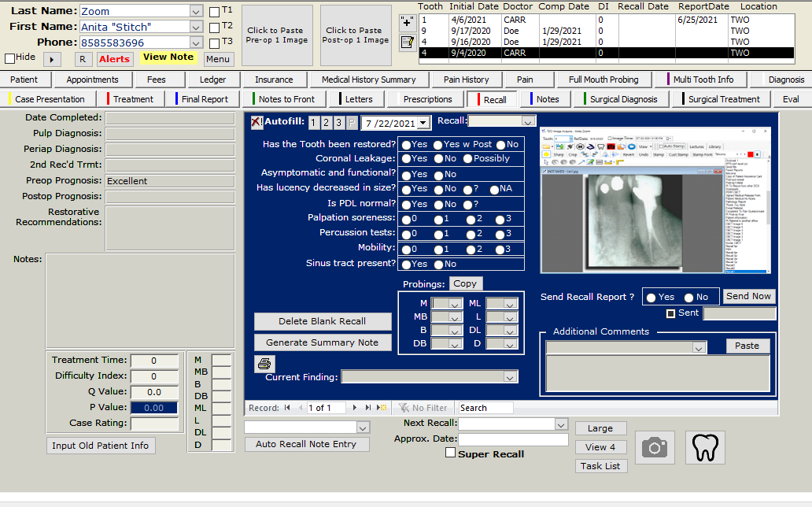Screen dimensions: 812x507
Task: Click the play arrow button next to Hide
Action: 52,59
